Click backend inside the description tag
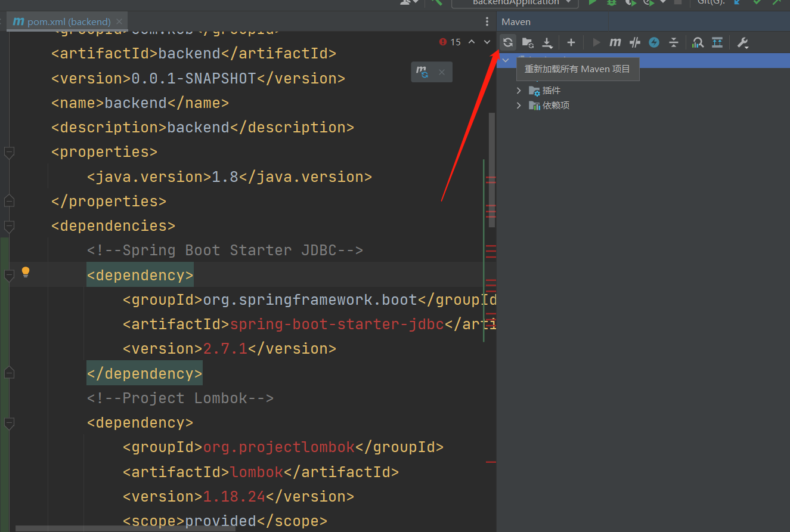 tap(199, 128)
